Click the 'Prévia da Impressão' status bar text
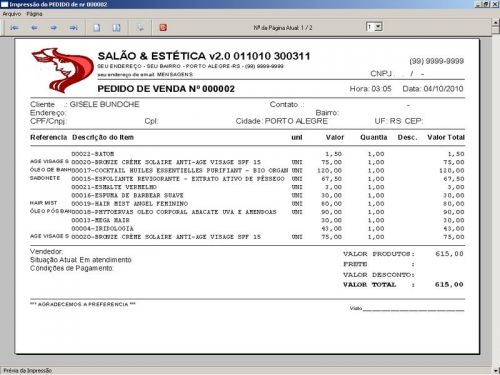This screenshot has height=375, width=500. pyautogui.click(x=28, y=370)
